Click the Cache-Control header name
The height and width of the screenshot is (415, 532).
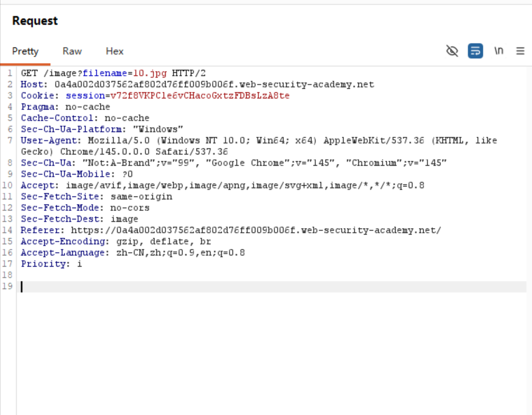coord(50,118)
